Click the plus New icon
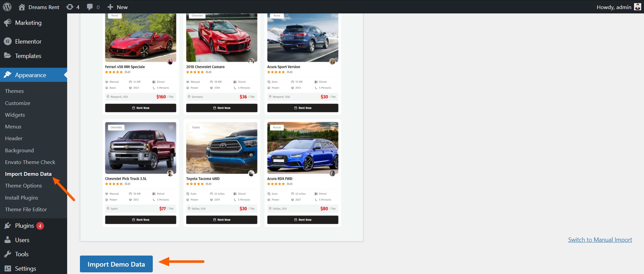644x274 pixels. coord(110,7)
